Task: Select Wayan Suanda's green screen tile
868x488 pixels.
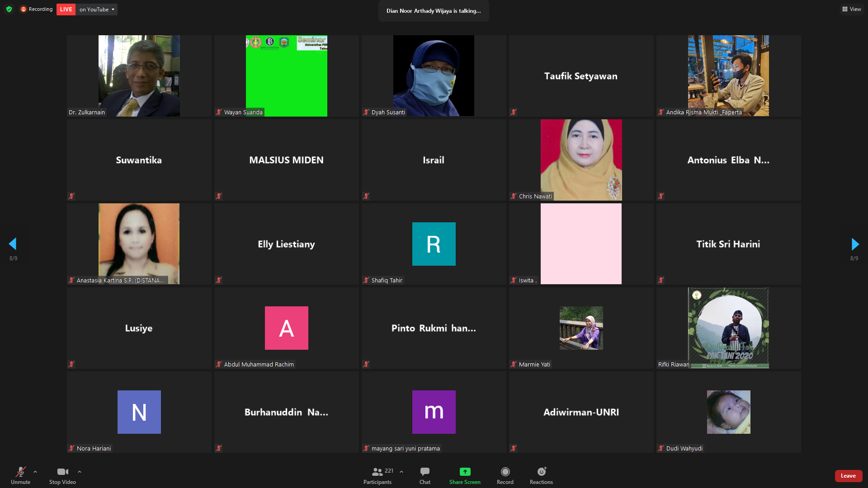Action: (287, 75)
